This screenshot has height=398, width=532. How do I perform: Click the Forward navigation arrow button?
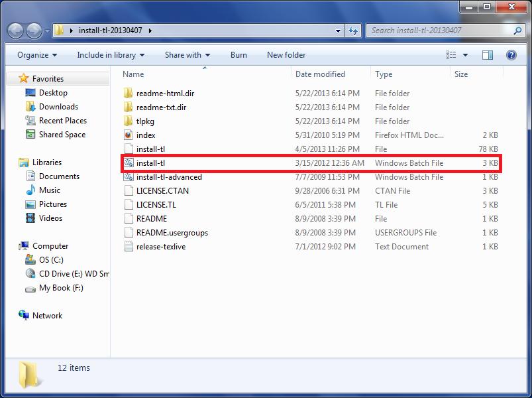pos(34,31)
